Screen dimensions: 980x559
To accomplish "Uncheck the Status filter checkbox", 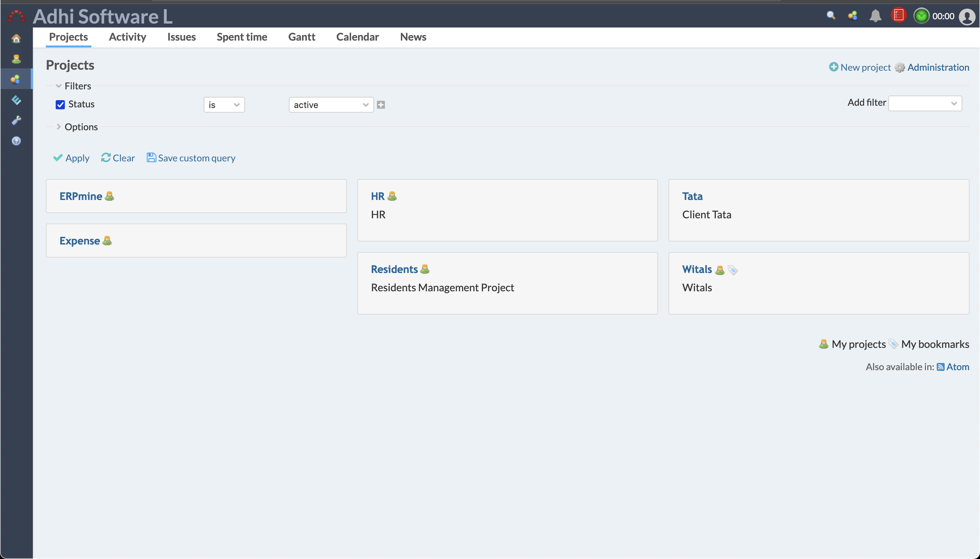I will click(x=60, y=104).
